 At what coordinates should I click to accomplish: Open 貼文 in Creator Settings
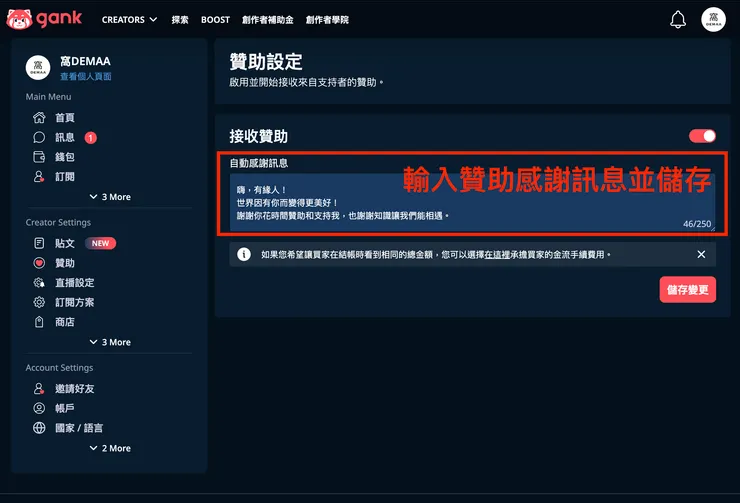point(65,243)
